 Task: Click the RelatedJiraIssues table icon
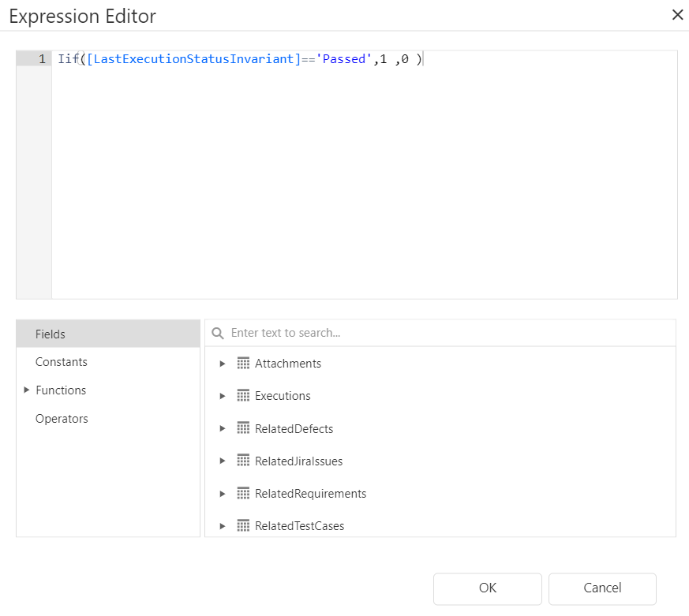243,461
